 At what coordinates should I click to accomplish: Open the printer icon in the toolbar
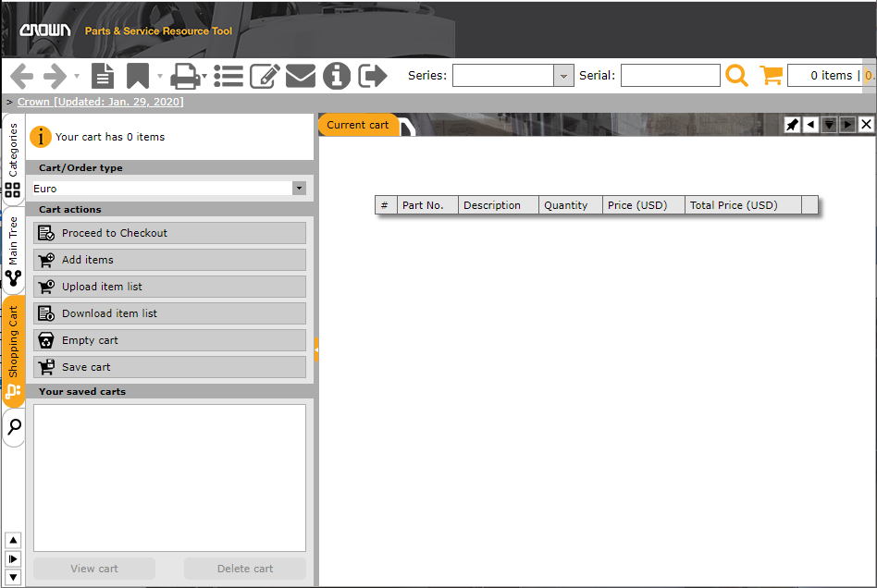point(183,76)
